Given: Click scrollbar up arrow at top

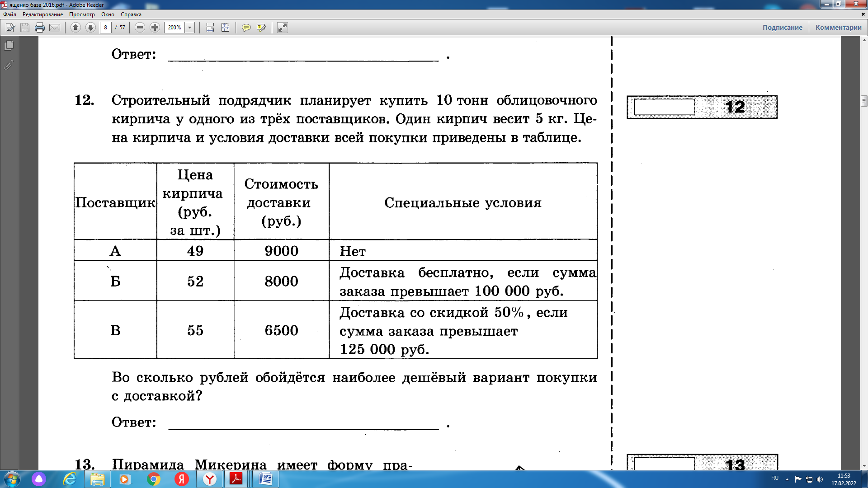Looking at the screenshot, I should point(864,40).
